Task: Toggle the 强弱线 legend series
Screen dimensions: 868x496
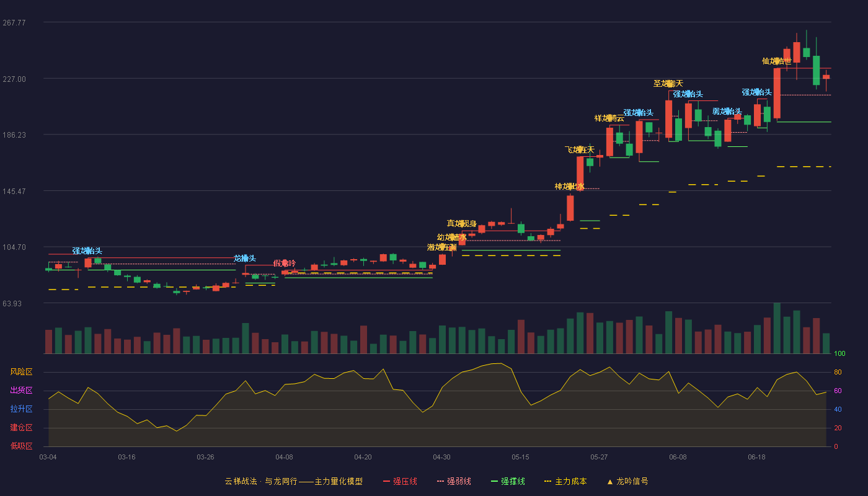Action: pos(454,481)
